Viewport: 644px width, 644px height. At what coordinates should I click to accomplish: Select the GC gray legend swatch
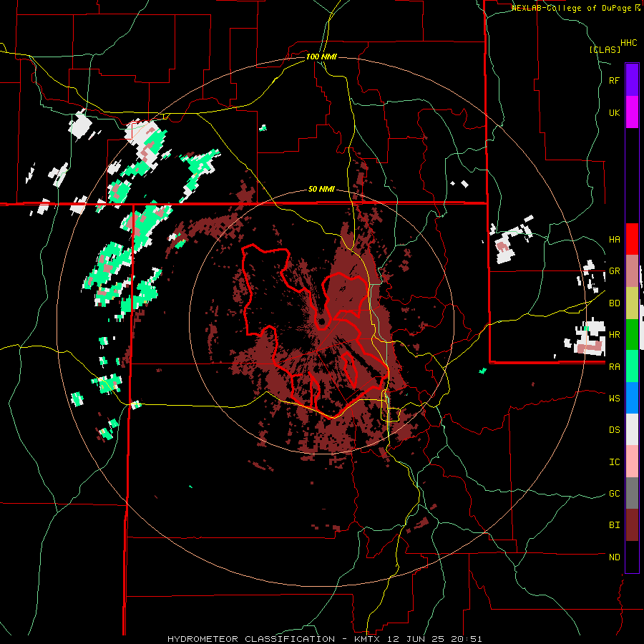click(x=632, y=493)
